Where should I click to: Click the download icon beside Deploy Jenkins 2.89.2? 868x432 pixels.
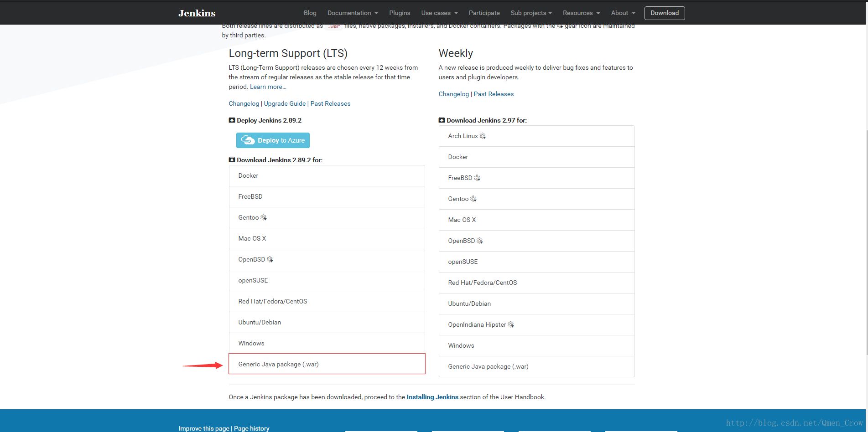232,120
